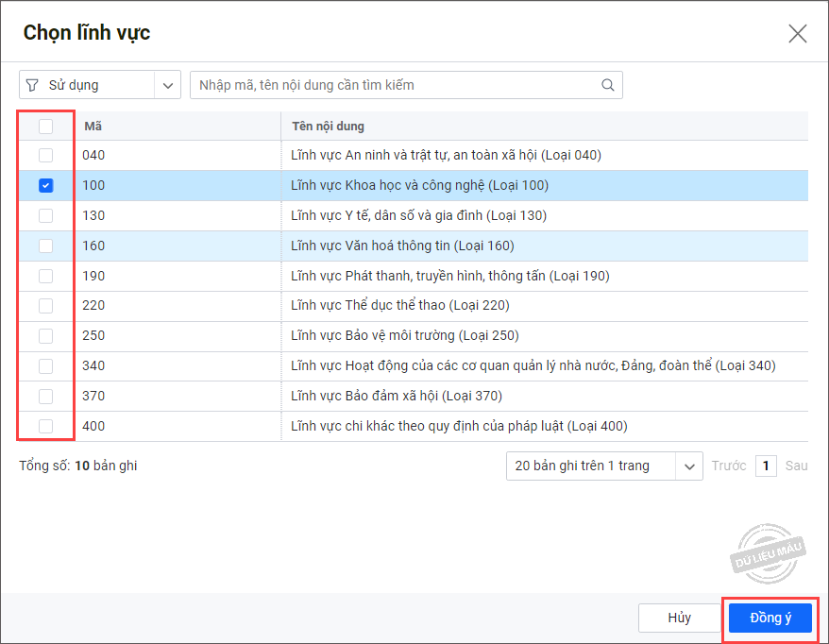The width and height of the screenshot is (829, 644).
Task: Toggle the select-all header checkbox
Action: coord(45,127)
